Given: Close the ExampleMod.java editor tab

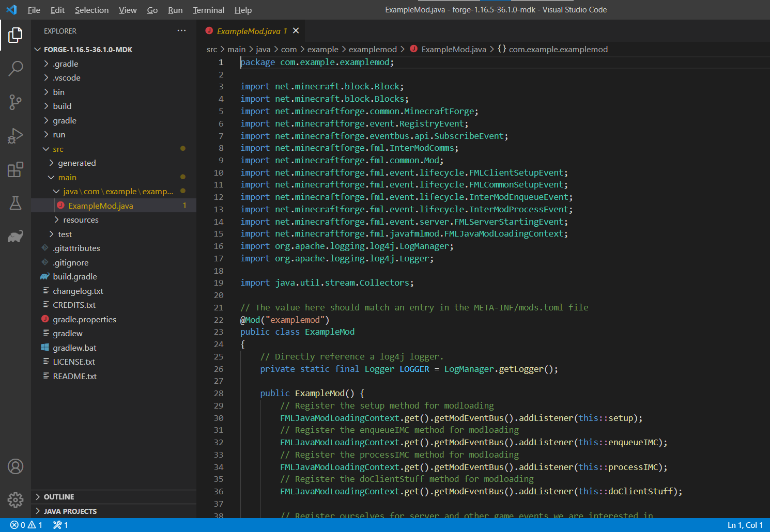Looking at the screenshot, I should coord(296,31).
